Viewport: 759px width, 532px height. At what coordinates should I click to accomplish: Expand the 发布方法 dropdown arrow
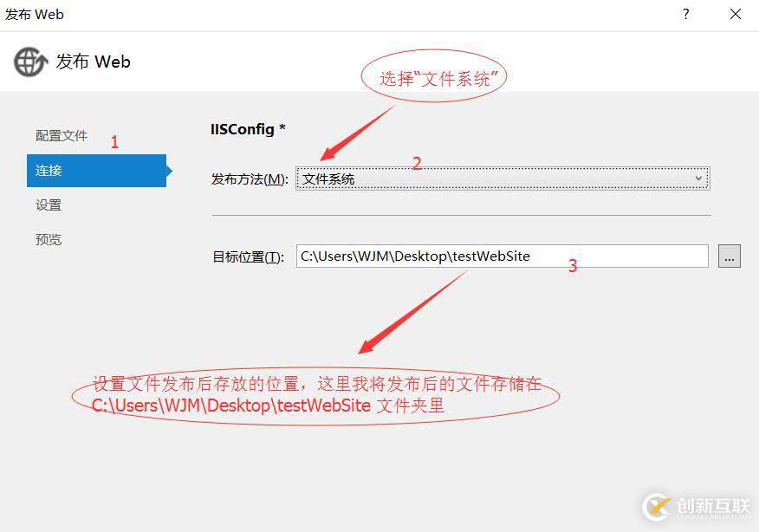(698, 178)
